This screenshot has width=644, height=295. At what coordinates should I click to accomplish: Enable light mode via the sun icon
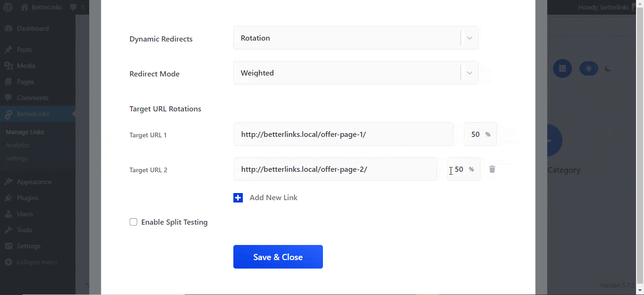click(x=589, y=68)
